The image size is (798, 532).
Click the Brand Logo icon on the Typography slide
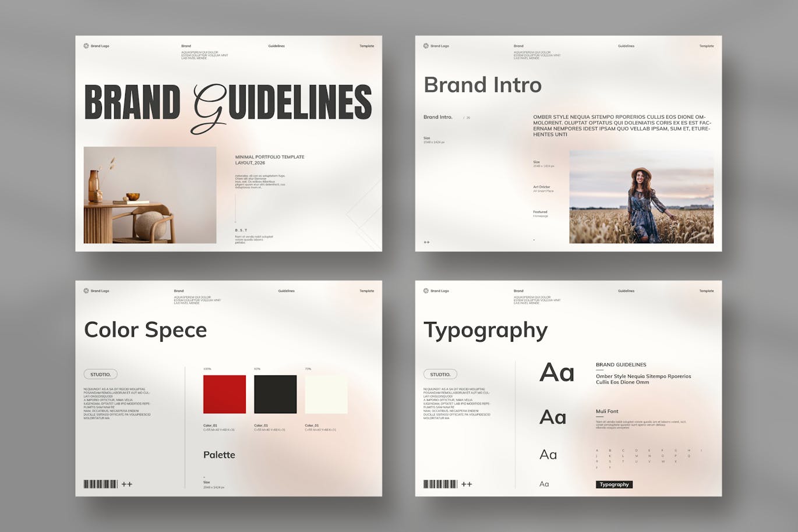[x=426, y=291]
